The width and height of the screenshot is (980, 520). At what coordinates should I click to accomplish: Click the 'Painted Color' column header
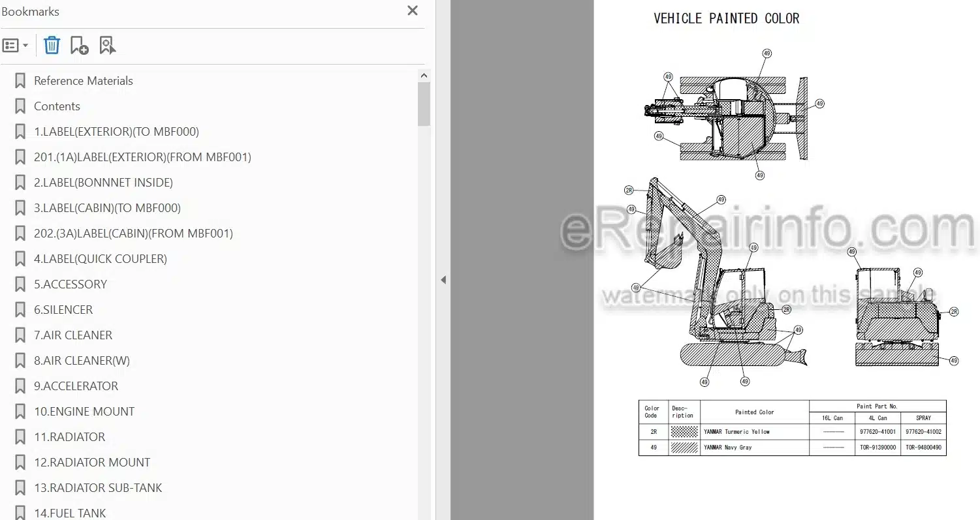coord(754,412)
